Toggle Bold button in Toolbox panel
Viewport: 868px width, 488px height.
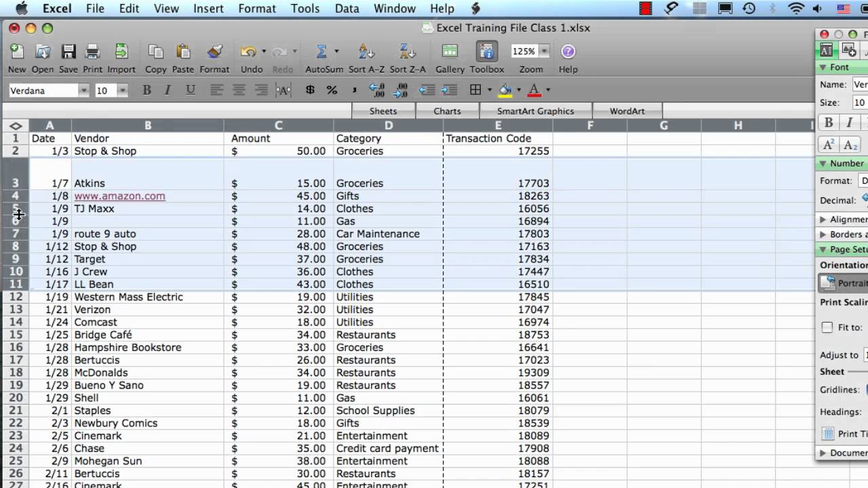click(829, 123)
